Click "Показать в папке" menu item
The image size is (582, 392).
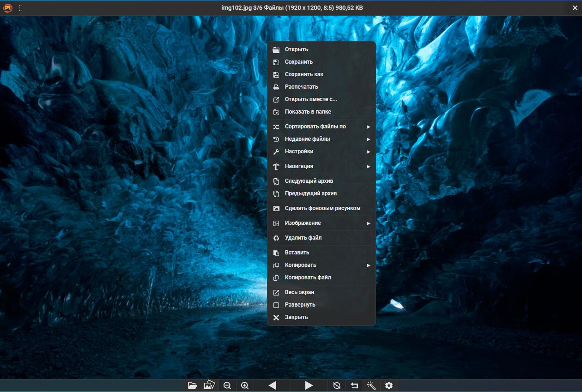[308, 112]
